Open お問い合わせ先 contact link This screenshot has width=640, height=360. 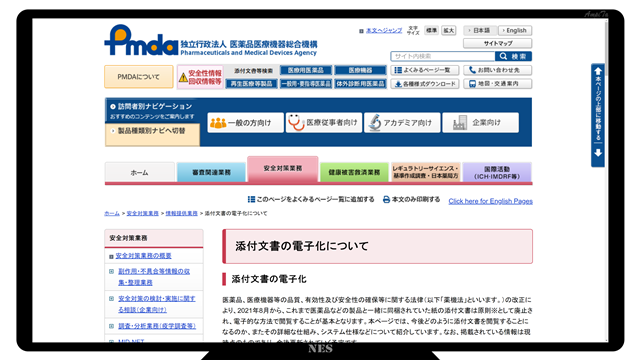[x=497, y=70]
